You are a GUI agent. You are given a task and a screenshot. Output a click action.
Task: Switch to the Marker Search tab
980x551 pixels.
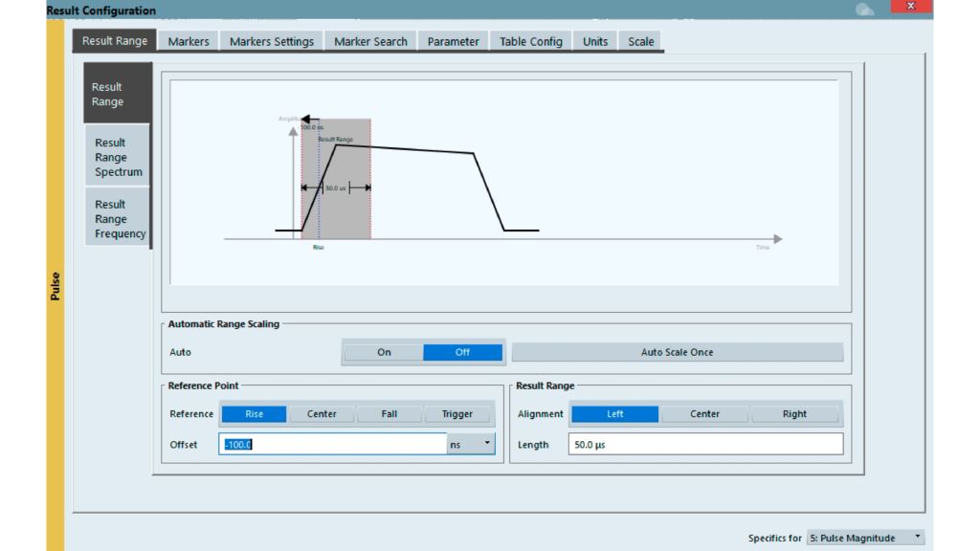click(369, 41)
